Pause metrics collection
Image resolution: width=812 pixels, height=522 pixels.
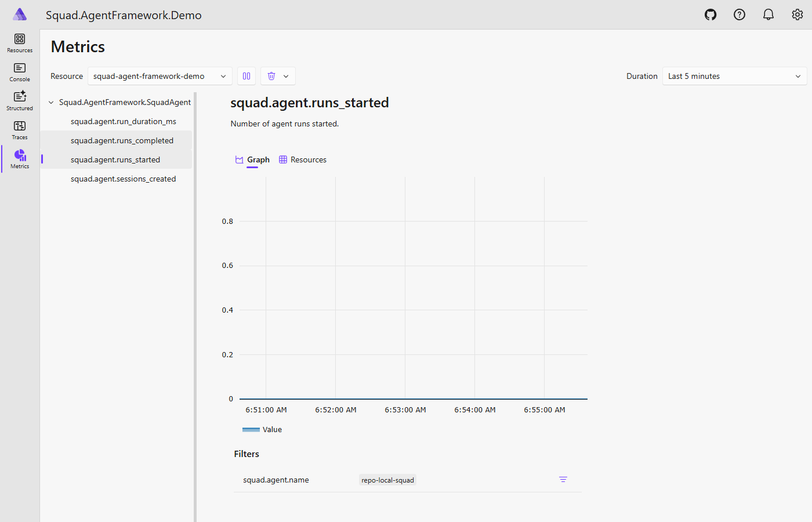tap(246, 76)
